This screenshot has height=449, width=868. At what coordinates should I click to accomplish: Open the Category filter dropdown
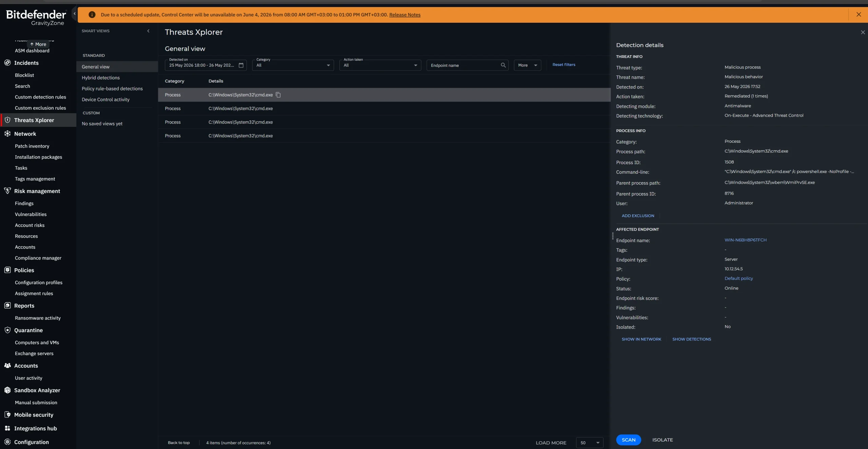[x=293, y=65]
